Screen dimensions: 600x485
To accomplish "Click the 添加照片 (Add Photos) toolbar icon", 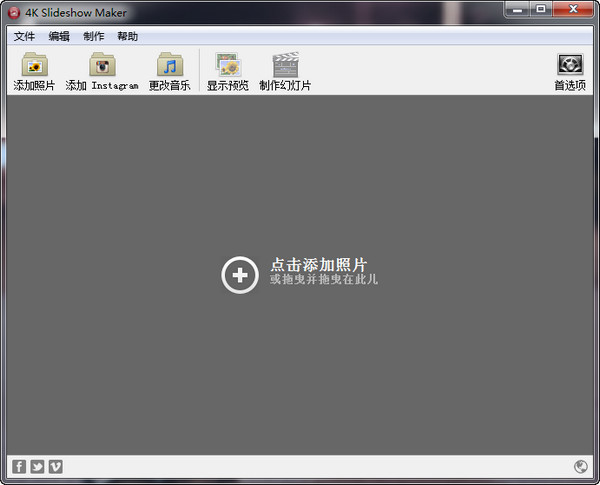I will (x=35, y=64).
